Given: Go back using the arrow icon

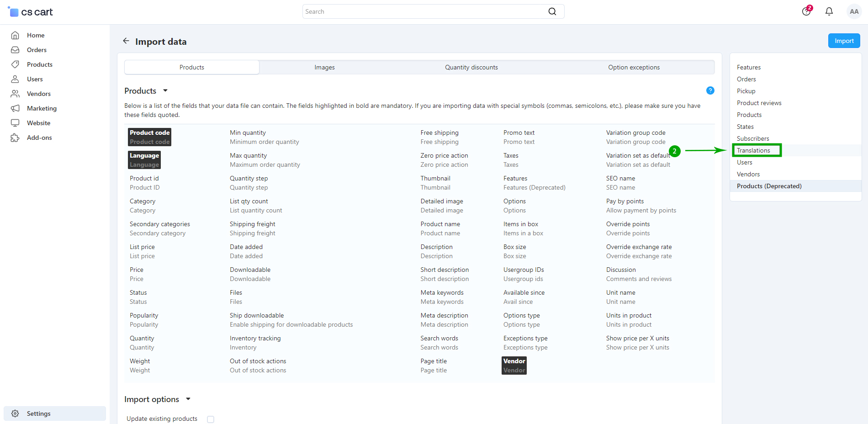Looking at the screenshot, I should (126, 41).
